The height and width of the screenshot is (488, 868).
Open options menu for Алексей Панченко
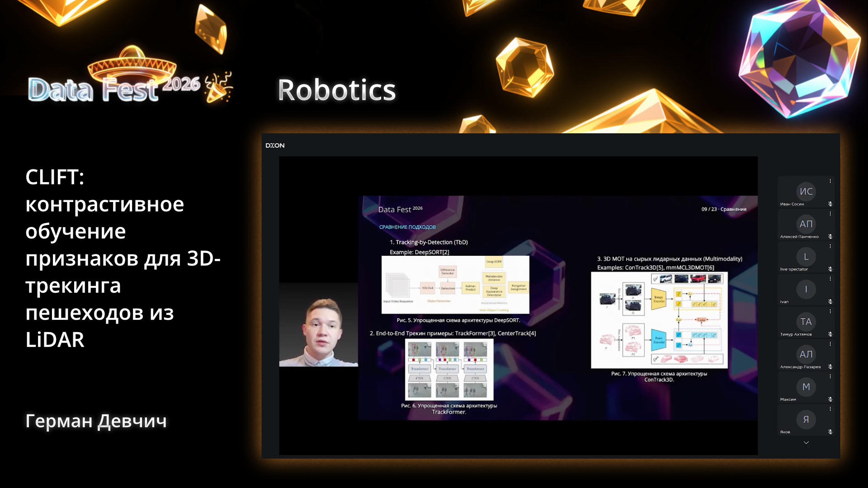pyautogui.click(x=830, y=214)
